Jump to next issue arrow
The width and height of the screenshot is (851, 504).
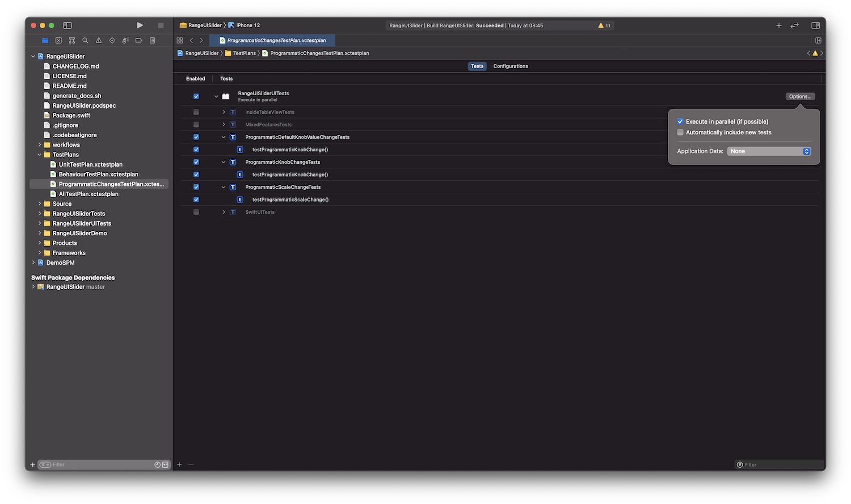(x=821, y=53)
